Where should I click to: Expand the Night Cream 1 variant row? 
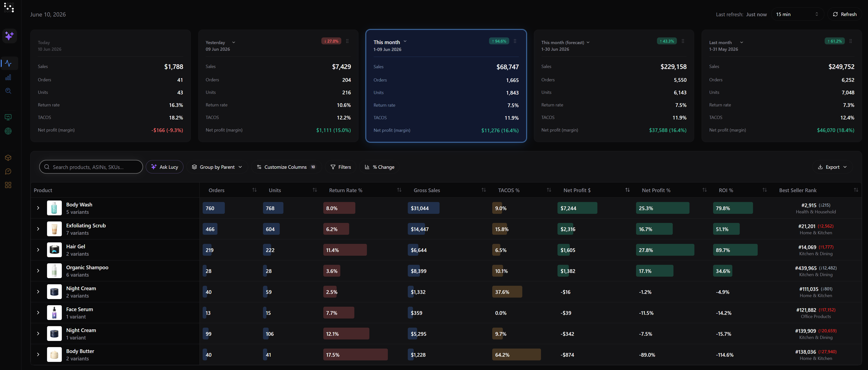tap(38, 334)
